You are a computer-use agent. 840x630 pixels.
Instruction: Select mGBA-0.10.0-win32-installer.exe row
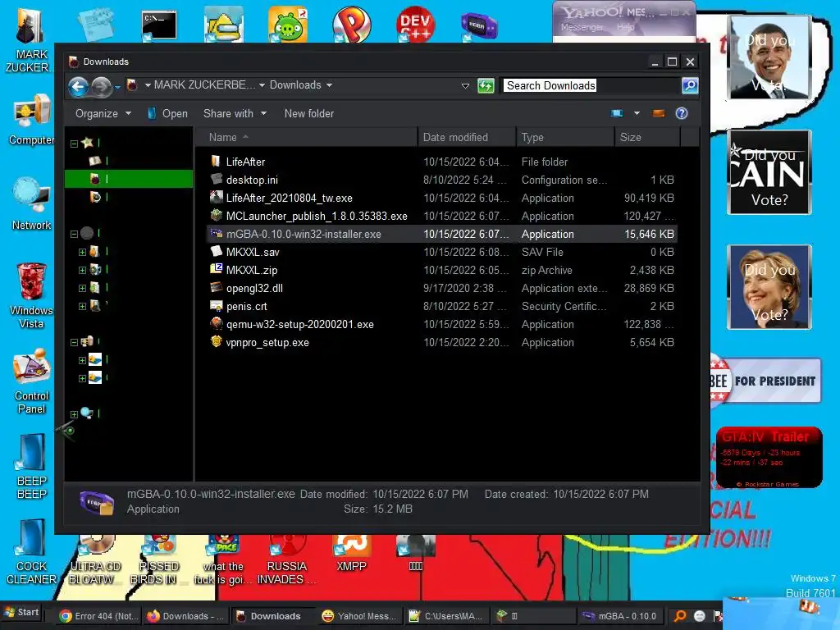[442, 234]
